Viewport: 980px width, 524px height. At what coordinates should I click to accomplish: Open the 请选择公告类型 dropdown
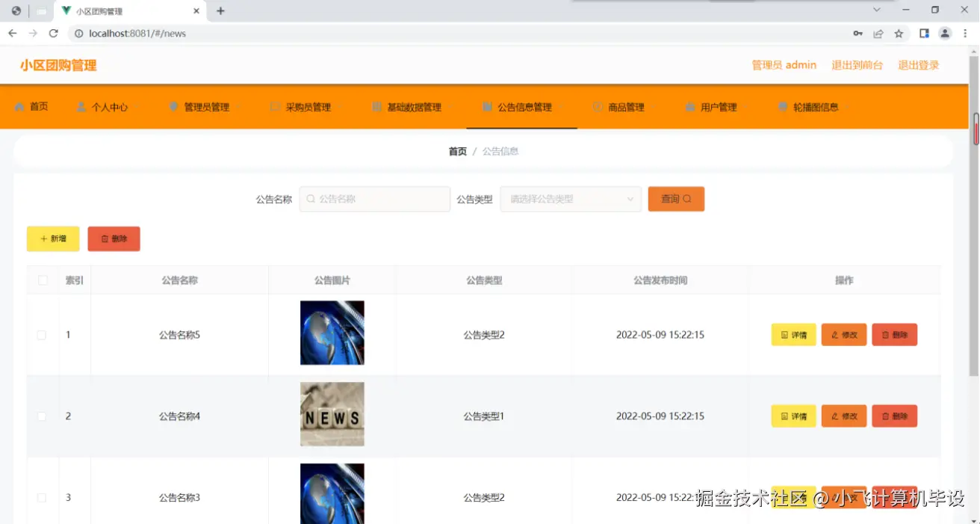(x=571, y=199)
